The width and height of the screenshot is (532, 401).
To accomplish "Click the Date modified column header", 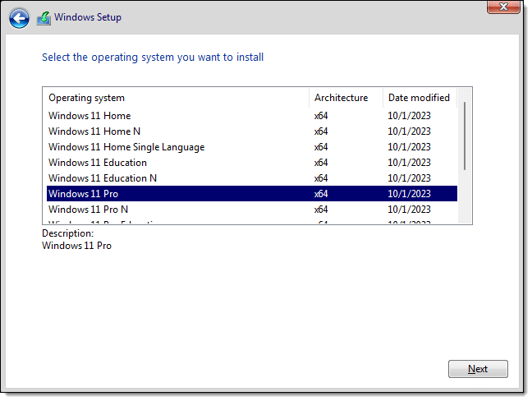I will [x=420, y=98].
